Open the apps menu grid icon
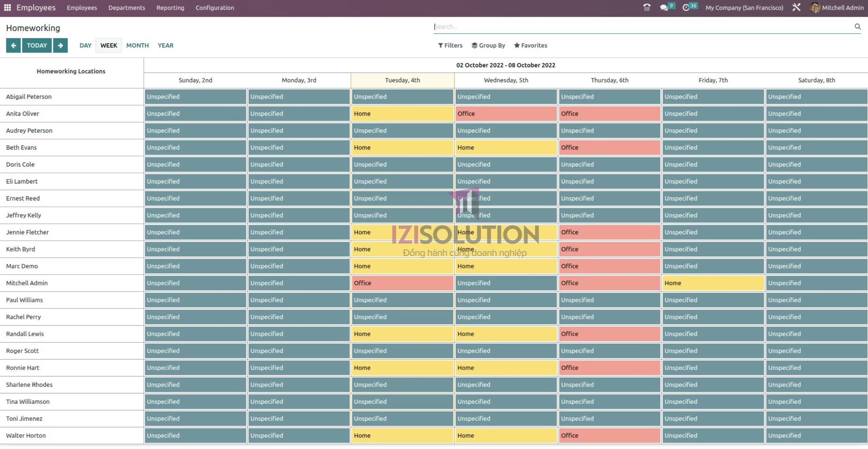This screenshot has height=449, width=868. pyautogui.click(x=7, y=7)
